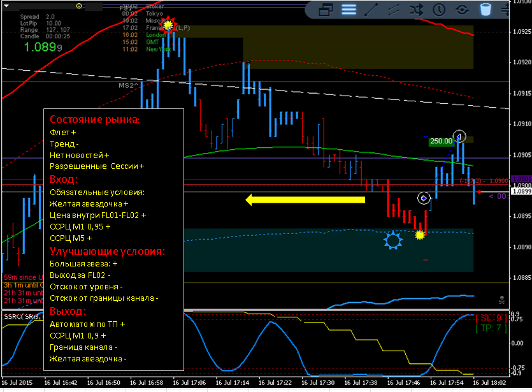Click the '59m since' news countdown text
532x392 pixels.
coord(23,277)
